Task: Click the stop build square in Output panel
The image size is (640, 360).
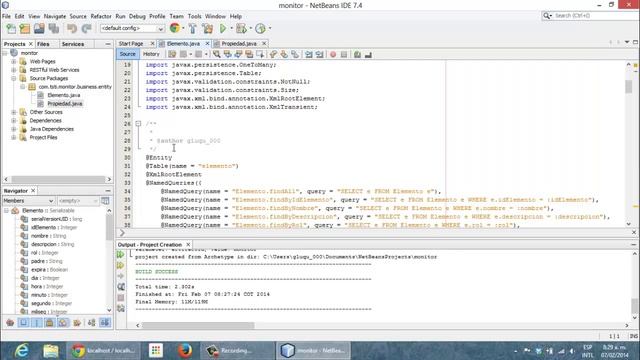Action: pos(120,298)
